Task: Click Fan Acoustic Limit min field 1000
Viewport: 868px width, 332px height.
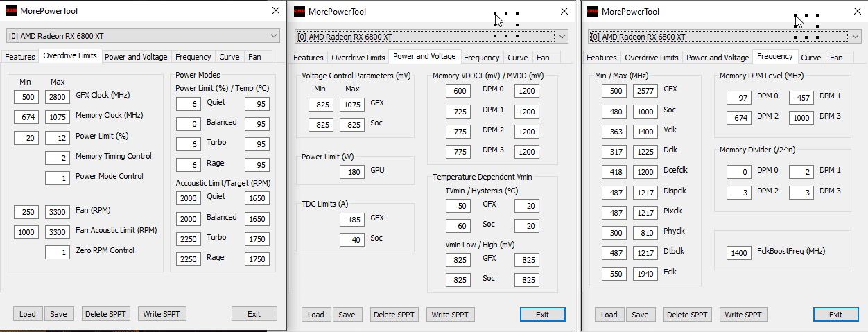Action: click(26, 232)
